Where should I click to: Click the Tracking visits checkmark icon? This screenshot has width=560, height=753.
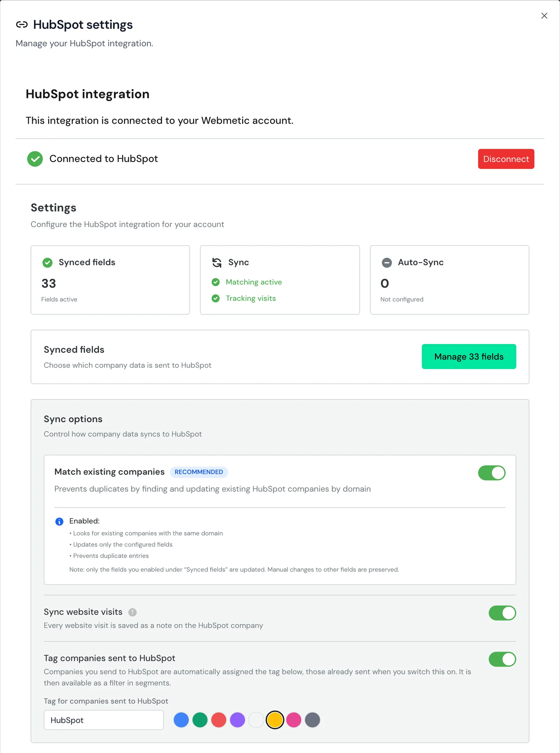pyautogui.click(x=216, y=298)
